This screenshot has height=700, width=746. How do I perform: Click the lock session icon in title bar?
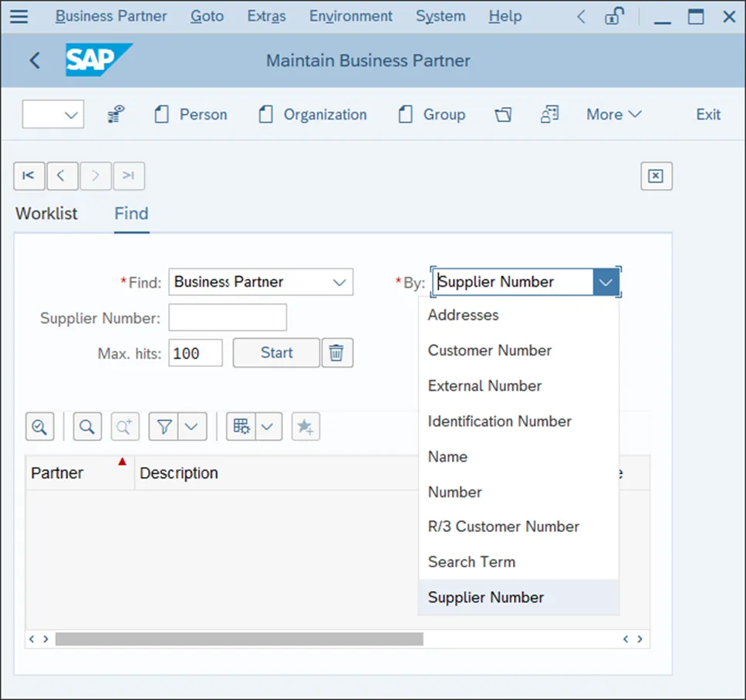(614, 16)
